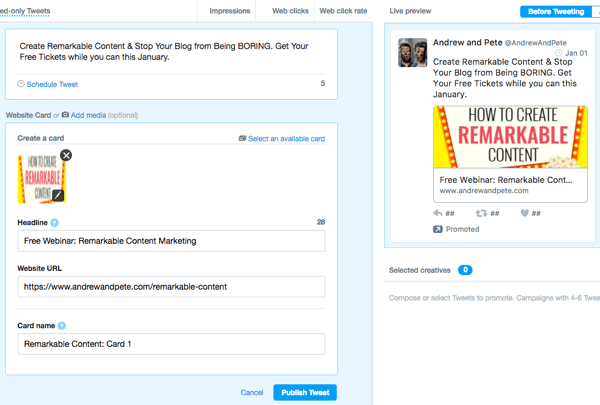Click the clock icon next to Jan 01

click(558, 53)
